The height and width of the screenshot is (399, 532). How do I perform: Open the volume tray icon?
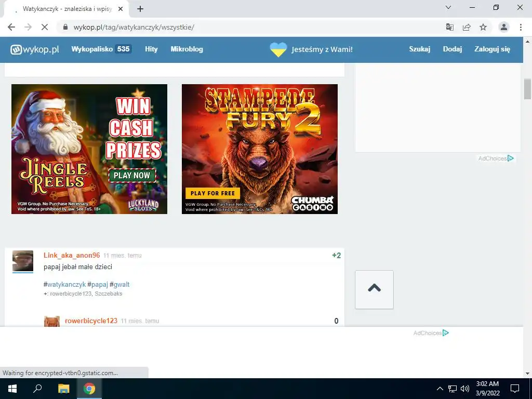465,389
